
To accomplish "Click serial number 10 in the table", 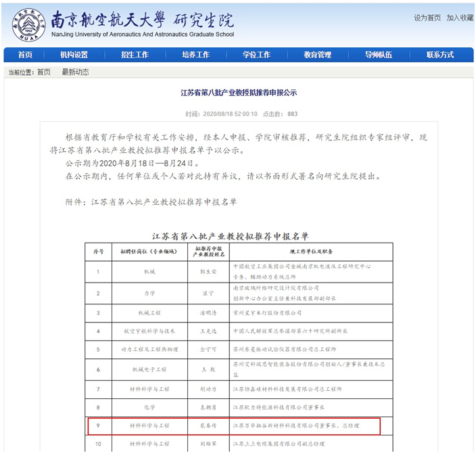I will pyautogui.click(x=98, y=444).
